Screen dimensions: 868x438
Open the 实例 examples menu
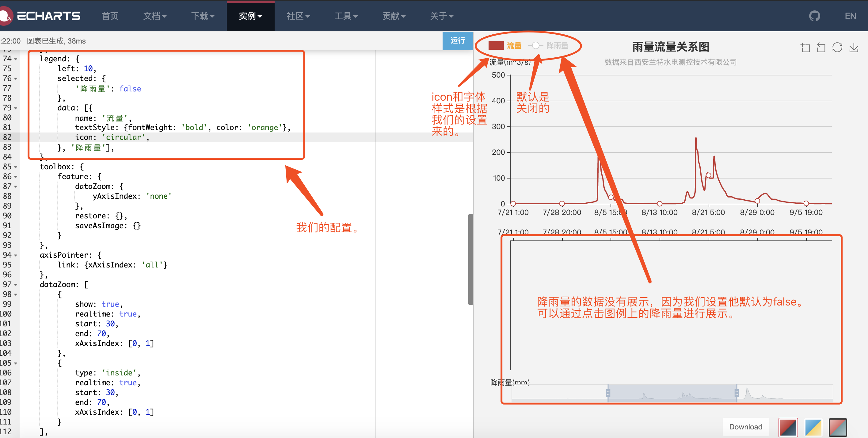[250, 16]
